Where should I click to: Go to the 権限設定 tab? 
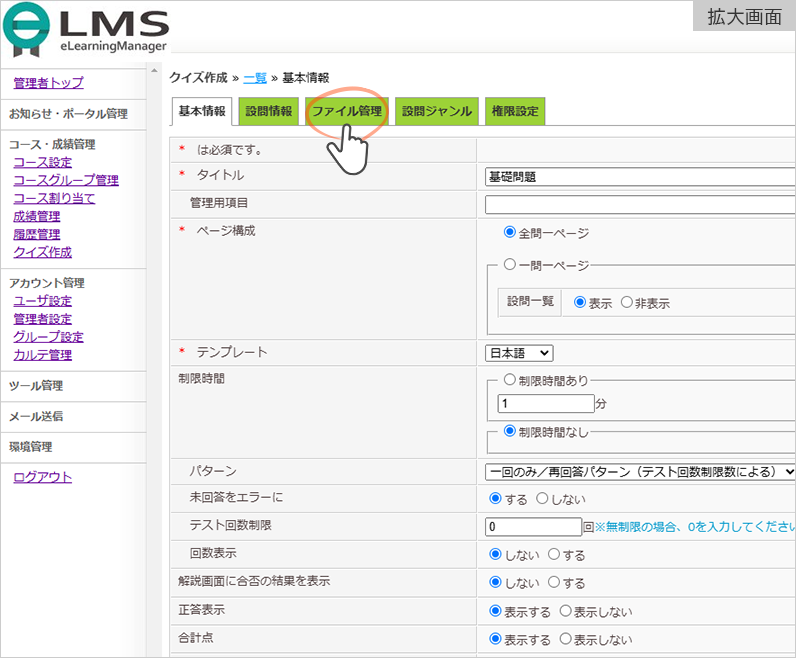pyautogui.click(x=514, y=112)
